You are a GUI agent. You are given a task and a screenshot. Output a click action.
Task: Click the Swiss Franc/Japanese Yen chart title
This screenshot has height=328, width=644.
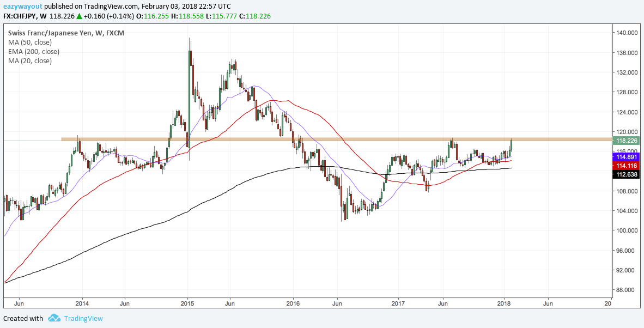66,33
